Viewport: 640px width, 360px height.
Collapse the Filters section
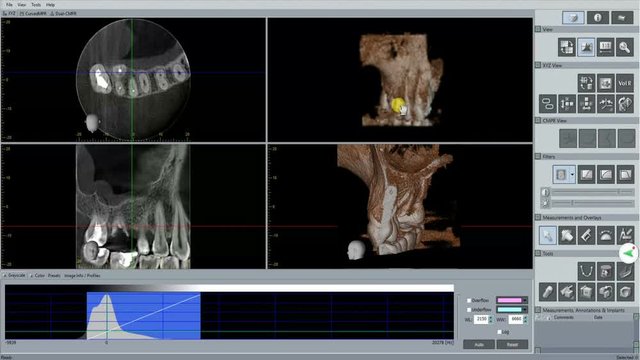click(538, 157)
